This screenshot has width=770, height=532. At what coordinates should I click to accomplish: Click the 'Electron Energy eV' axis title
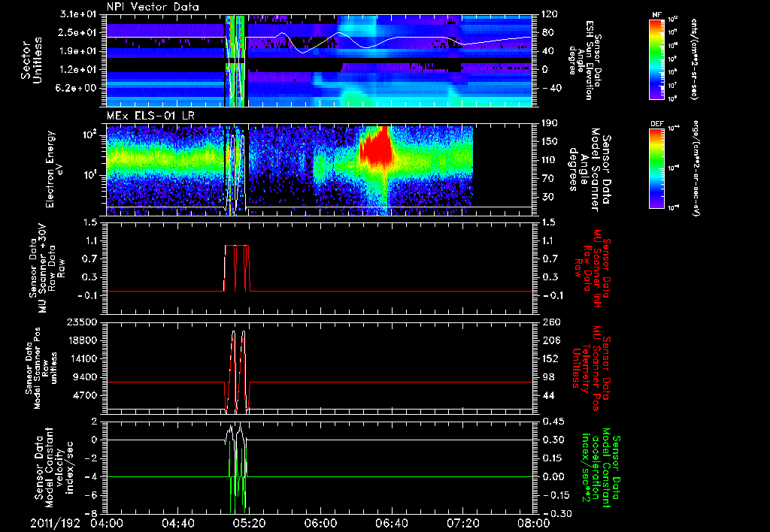(x=56, y=169)
